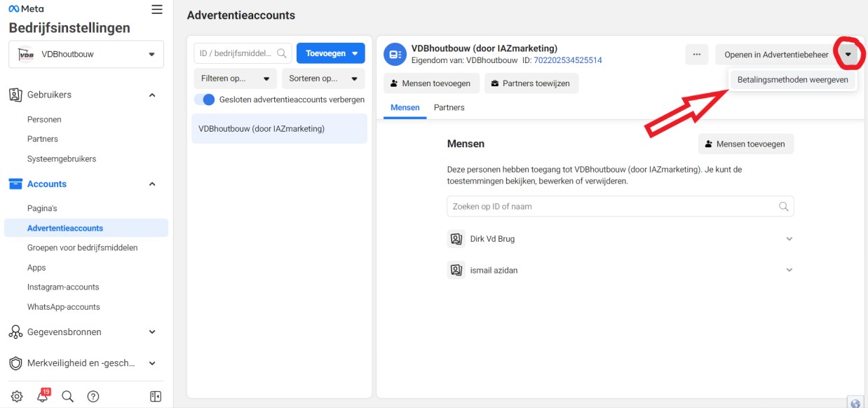868x408 pixels.
Task: Go to Pagina's in the sidebar
Action: (42, 208)
